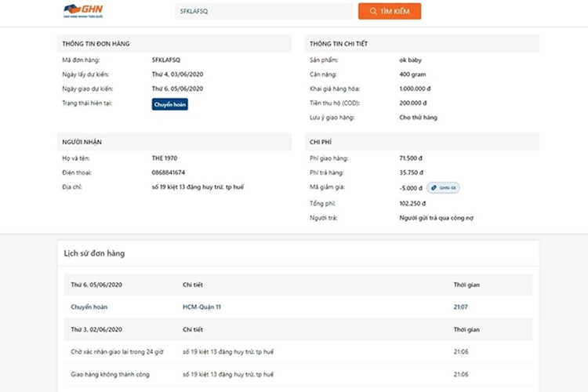Click address detail in Giao hàng không thành công row
588x392 pixels.
228,375
